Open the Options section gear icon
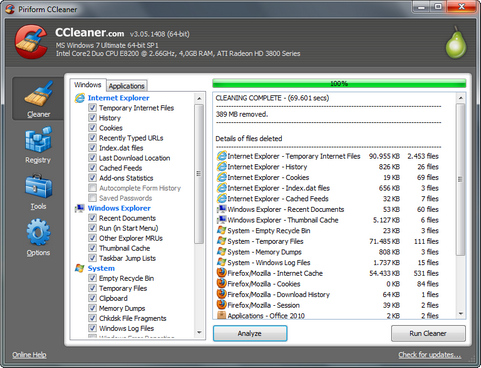Screen dimensions: 481x368 click(38, 232)
